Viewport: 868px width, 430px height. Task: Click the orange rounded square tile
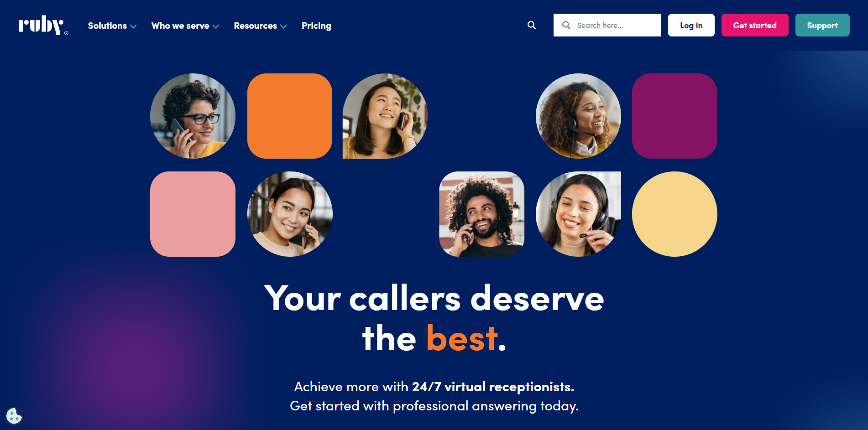click(x=290, y=116)
